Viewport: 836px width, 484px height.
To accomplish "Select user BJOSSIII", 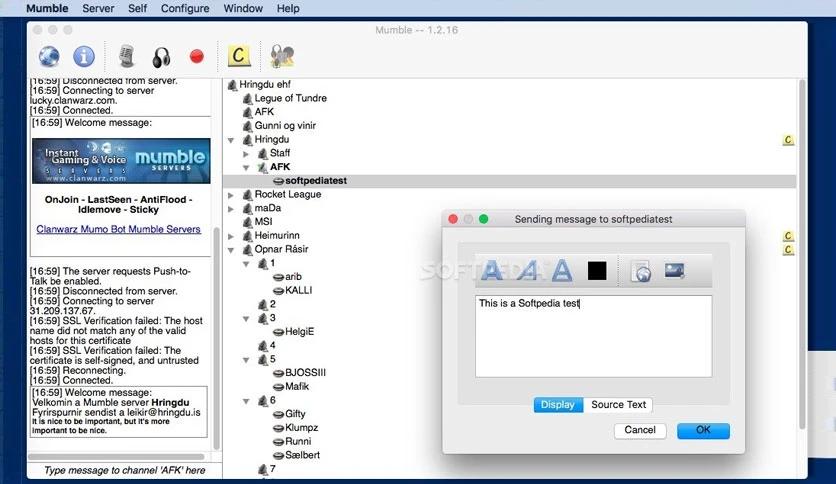I will pos(305,373).
